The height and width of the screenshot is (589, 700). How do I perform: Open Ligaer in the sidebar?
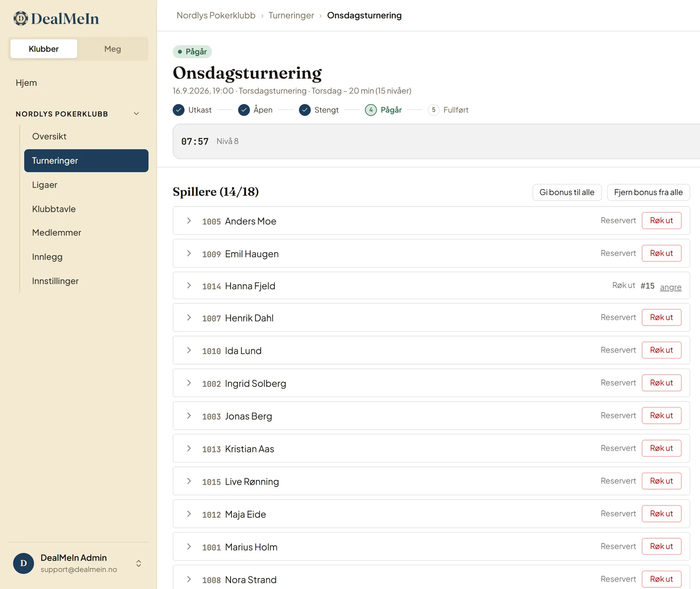pos(86,185)
